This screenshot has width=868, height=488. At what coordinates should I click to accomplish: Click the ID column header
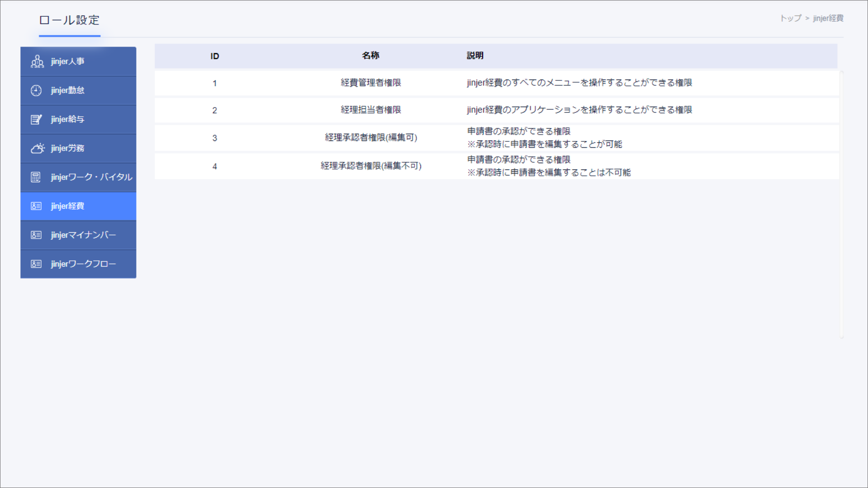point(215,56)
